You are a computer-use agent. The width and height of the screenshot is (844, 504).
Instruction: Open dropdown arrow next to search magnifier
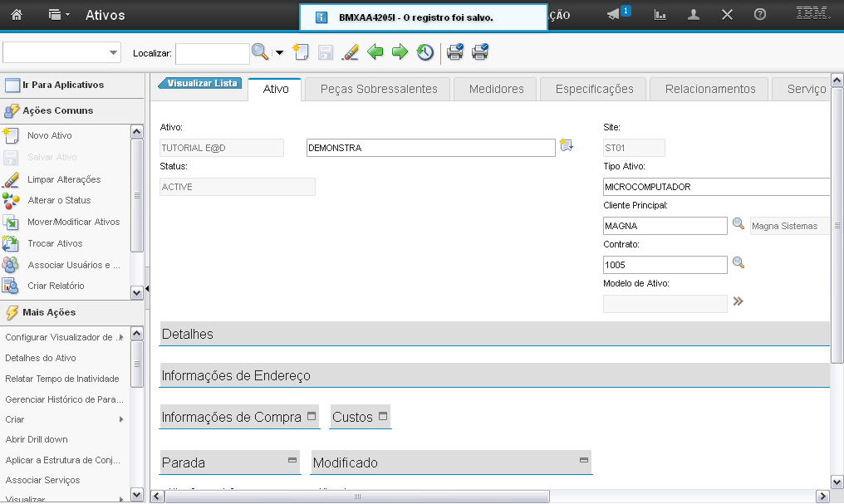point(279,53)
